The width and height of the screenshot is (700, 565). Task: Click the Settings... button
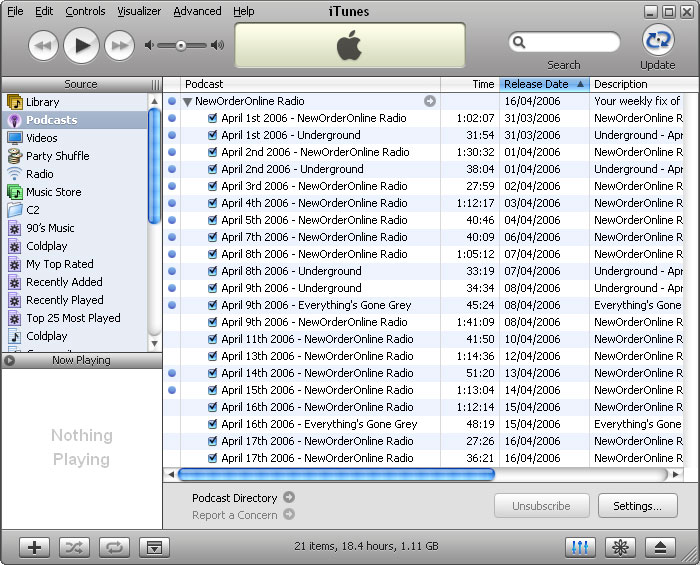638,506
